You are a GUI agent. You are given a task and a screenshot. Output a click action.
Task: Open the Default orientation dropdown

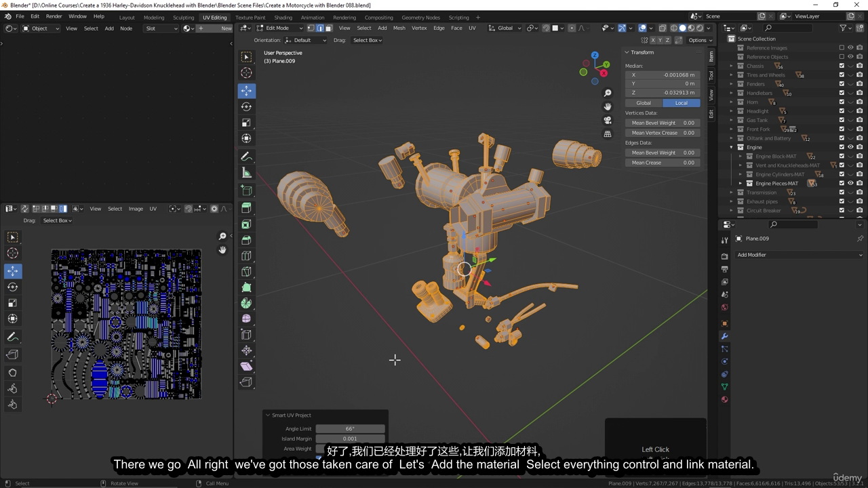point(306,40)
